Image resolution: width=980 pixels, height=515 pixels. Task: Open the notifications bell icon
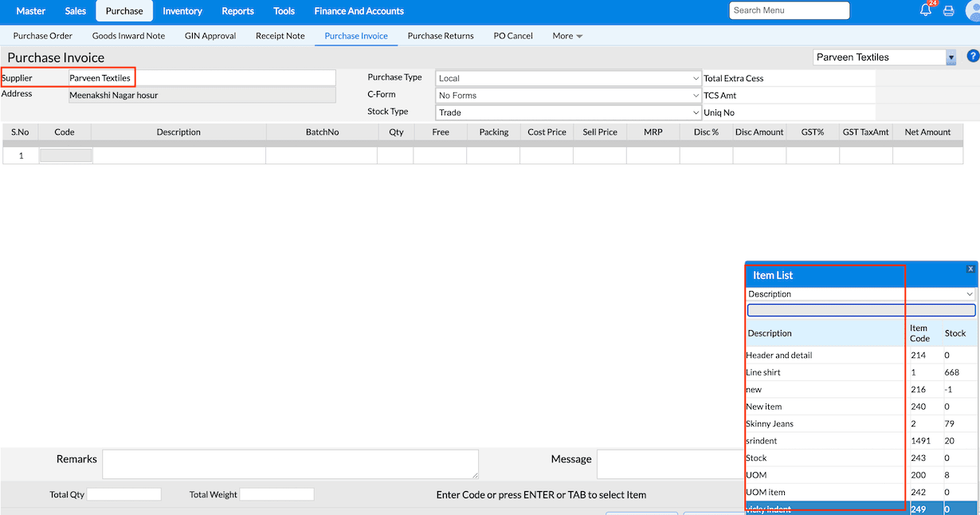926,10
